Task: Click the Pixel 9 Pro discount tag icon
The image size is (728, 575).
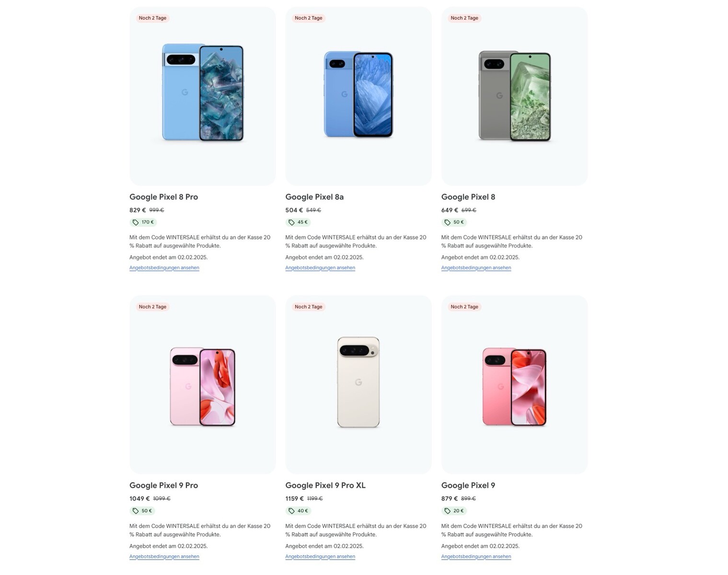Action: click(136, 511)
